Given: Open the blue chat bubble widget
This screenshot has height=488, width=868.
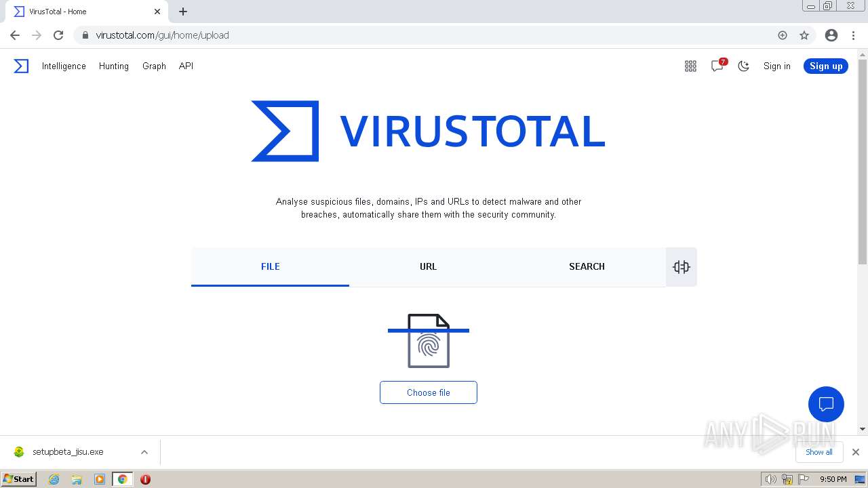Looking at the screenshot, I should pyautogui.click(x=826, y=405).
